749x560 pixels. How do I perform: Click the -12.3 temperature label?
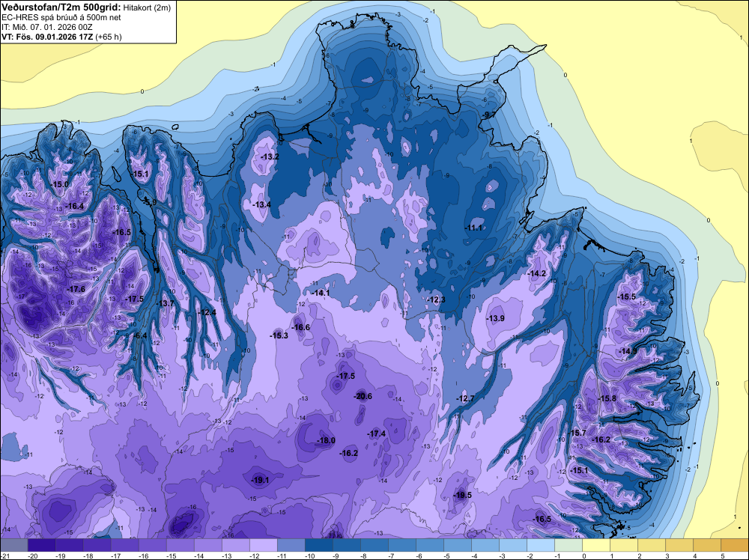436,299
